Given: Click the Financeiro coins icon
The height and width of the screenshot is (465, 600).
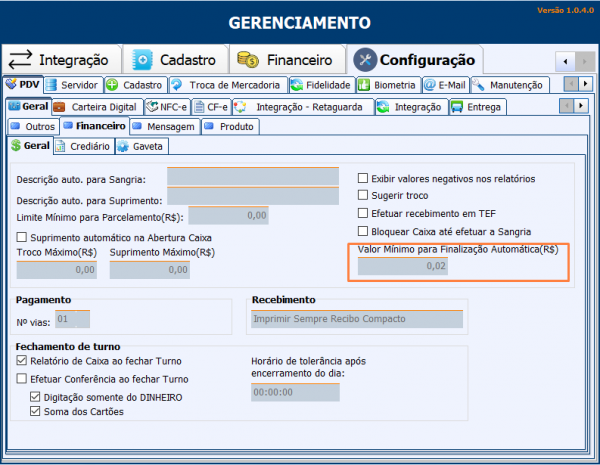Looking at the screenshot, I should tap(248, 60).
